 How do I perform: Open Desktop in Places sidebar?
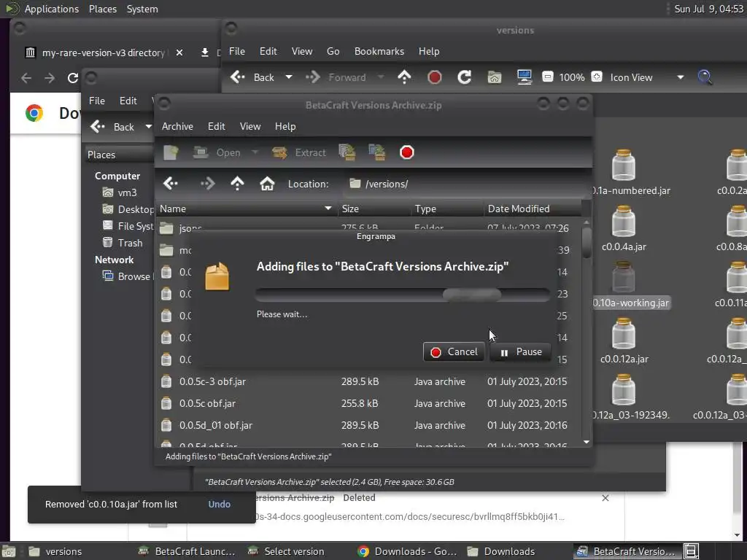pyautogui.click(x=128, y=209)
